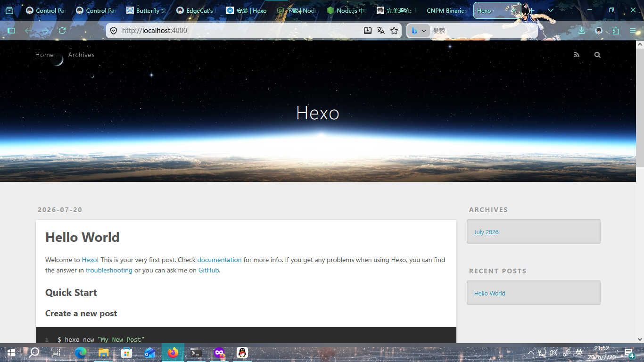Open the July 2026 archive link
Viewport: 644px width, 362px height.
(x=486, y=232)
